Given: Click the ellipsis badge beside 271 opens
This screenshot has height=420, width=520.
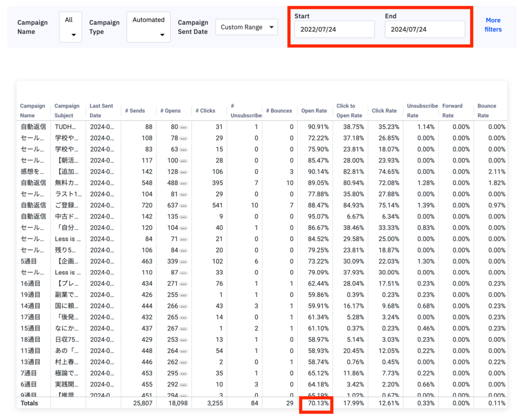Looking at the screenshot, I should coord(183,284).
